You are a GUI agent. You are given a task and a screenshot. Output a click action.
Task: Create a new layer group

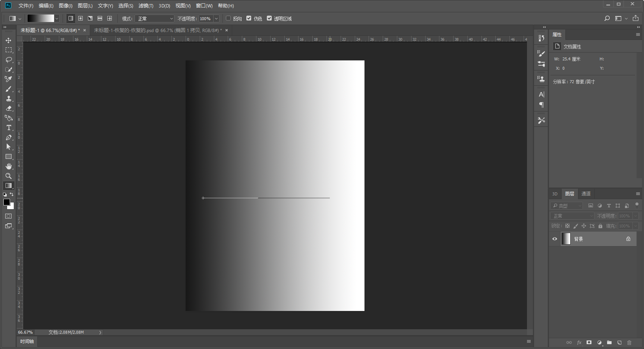609,342
